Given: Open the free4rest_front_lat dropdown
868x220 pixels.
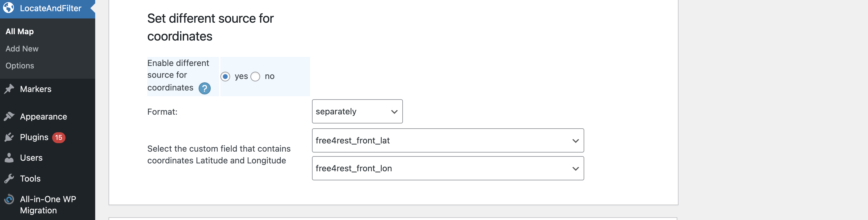Looking at the screenshot, I should coord(447,141).
